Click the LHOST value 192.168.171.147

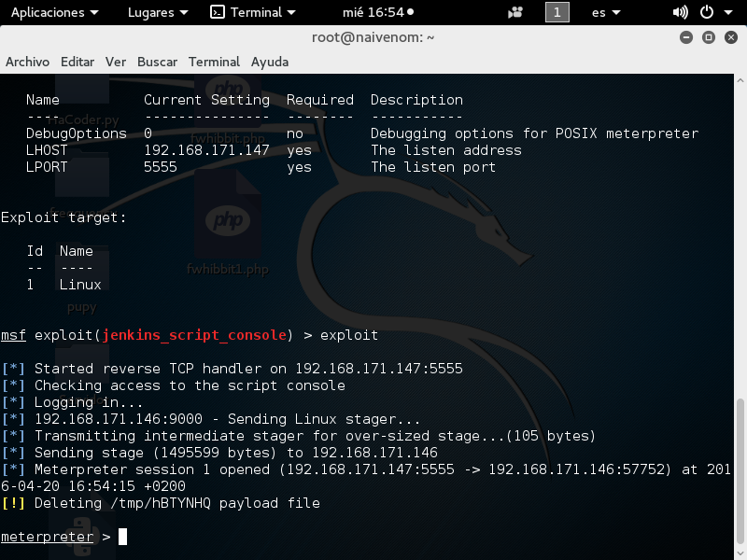pos(206,150)
